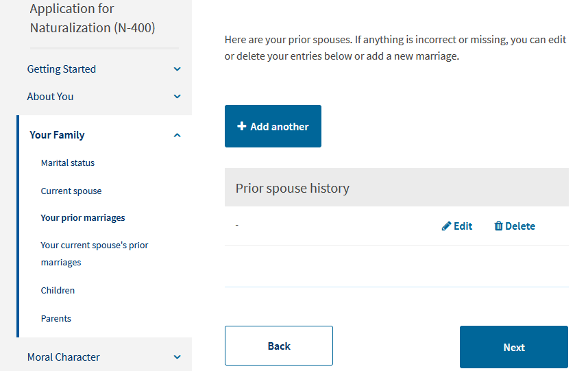Click the Next button
588x371 pixels.
[x=513, y=347]
